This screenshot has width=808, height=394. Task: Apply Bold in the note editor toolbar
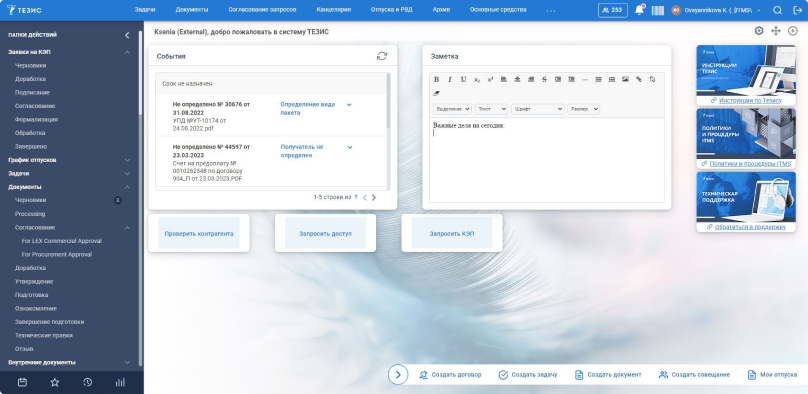pyautogui.click(x=436, y=79)
